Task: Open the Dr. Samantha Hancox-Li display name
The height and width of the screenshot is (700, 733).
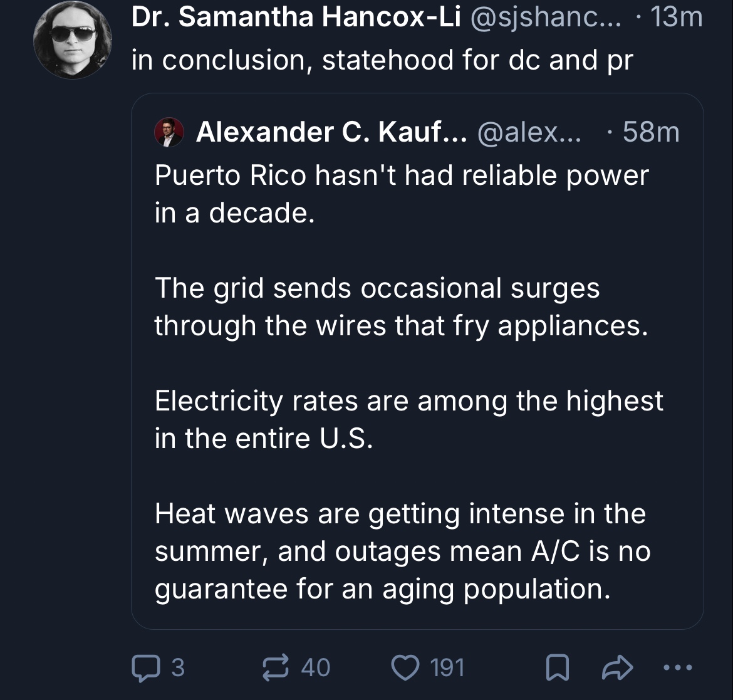Action: pyautogui.click(x=296, y=18)
